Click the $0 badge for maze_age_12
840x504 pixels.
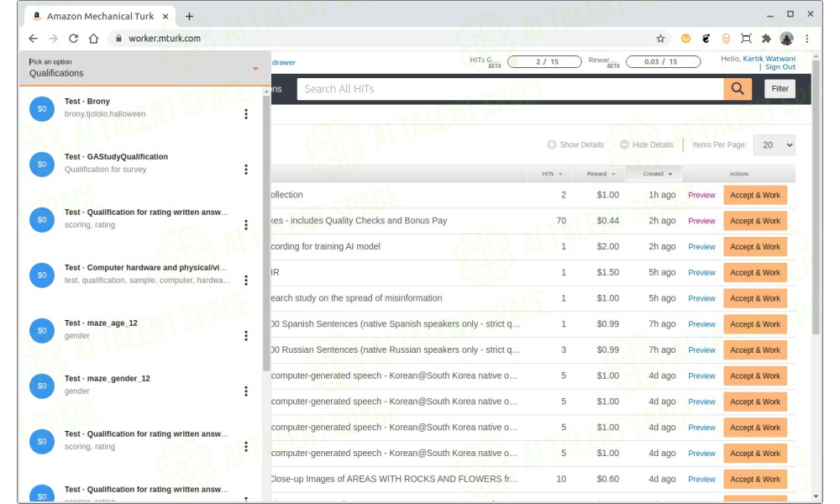coord(42,330)
